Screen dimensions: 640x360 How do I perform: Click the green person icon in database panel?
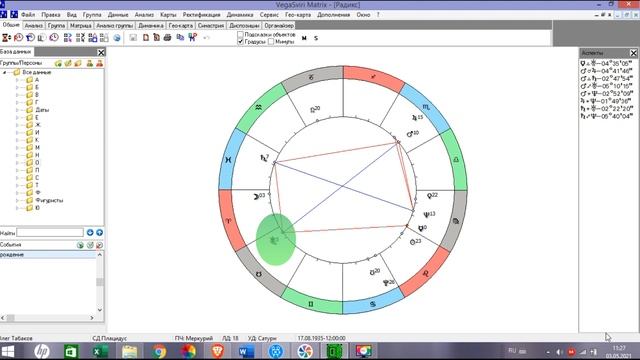(x=89, y=63)
